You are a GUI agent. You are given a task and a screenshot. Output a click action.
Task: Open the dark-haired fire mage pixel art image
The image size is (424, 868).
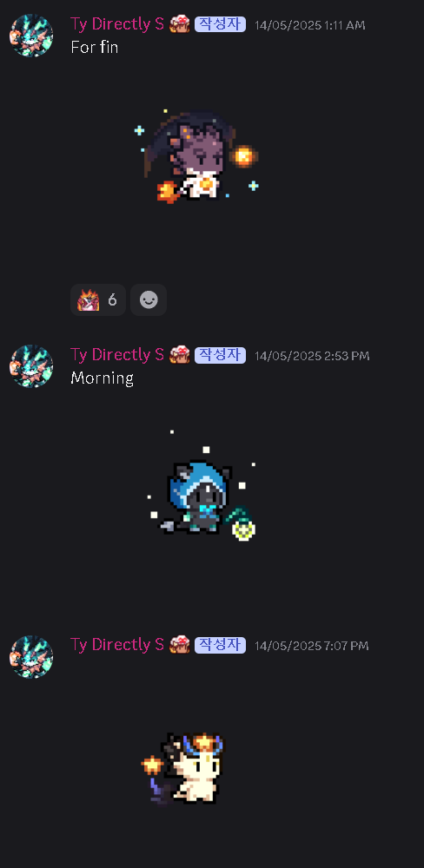pyautogui.click(x=196, y=156)
